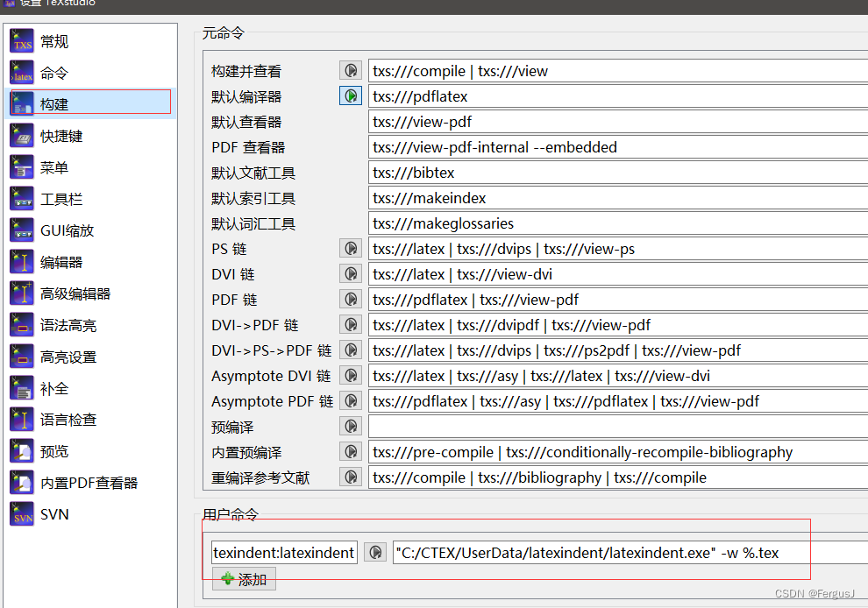Select the 构建 settings page
868x608 pixels.
click(x=91, y=104)
